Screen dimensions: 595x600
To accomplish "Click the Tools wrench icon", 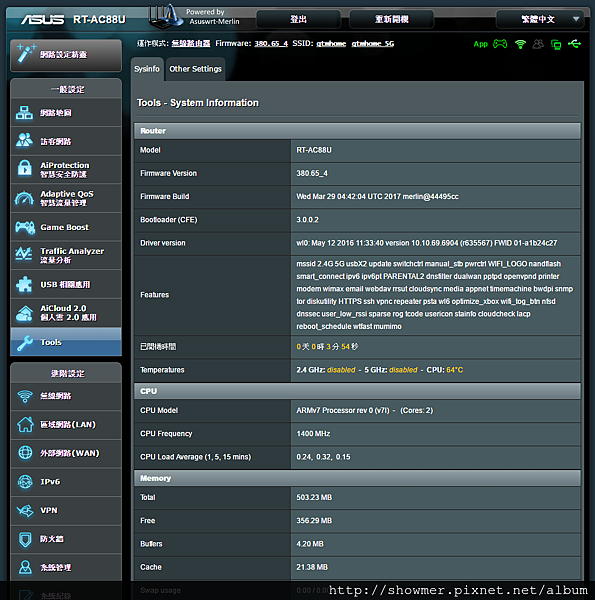I will (25, 342).
